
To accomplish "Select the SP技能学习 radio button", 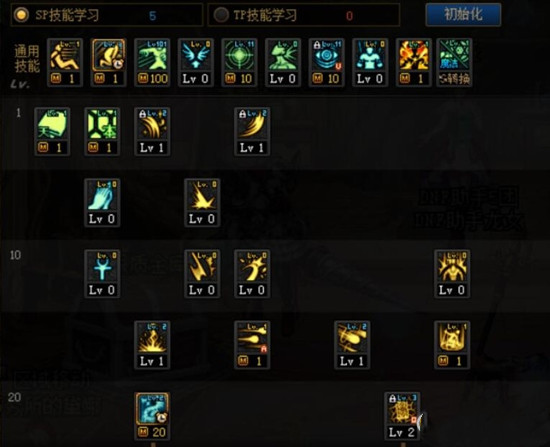I will click(21, 15).
